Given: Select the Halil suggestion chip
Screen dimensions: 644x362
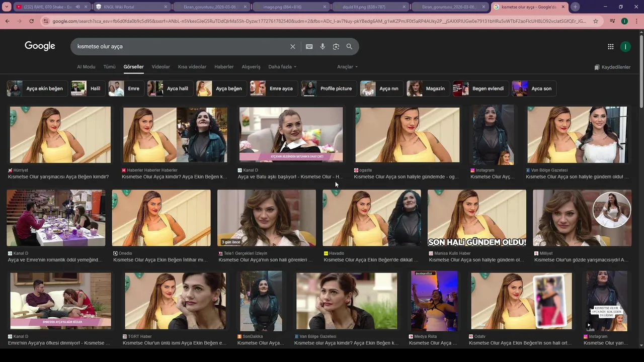Looking at the screenshot, I should click(88, 88).
